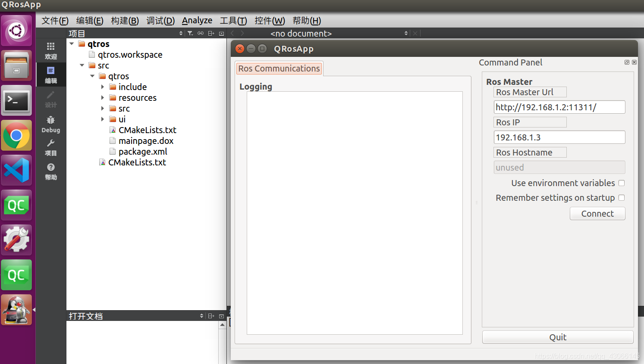Image resolution: width=644 pixels, height=364 pixels.
Task: Click the Quit button
Action: point(557,337)
